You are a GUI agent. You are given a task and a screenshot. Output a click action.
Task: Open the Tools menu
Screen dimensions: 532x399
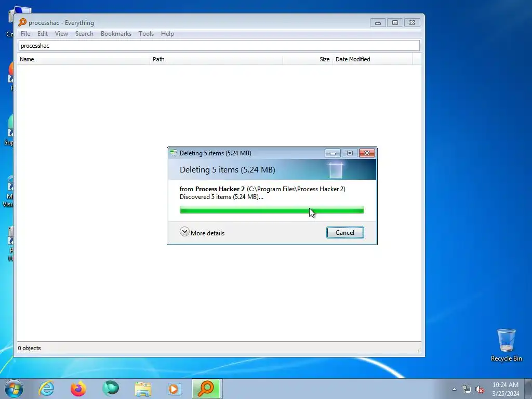pyautogui.click(x=146, y=34)
